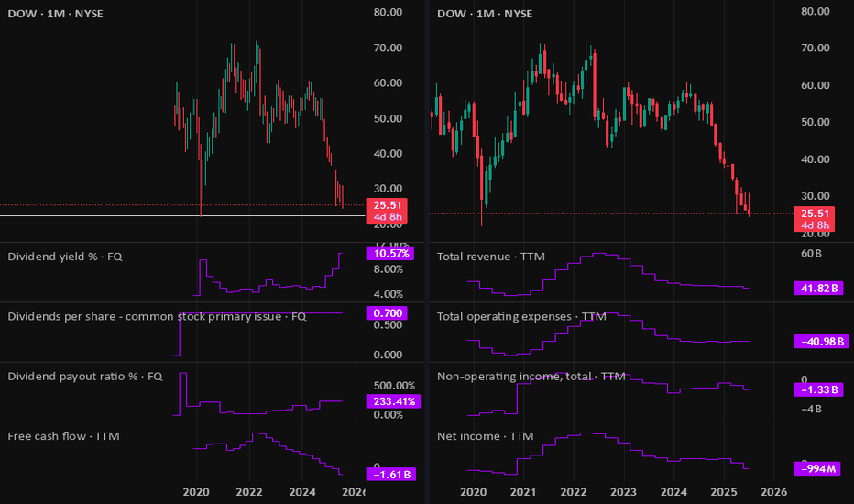Click the 2025 label on right chart time axis
The image size is (854, 504).
(x=724, y=492)
